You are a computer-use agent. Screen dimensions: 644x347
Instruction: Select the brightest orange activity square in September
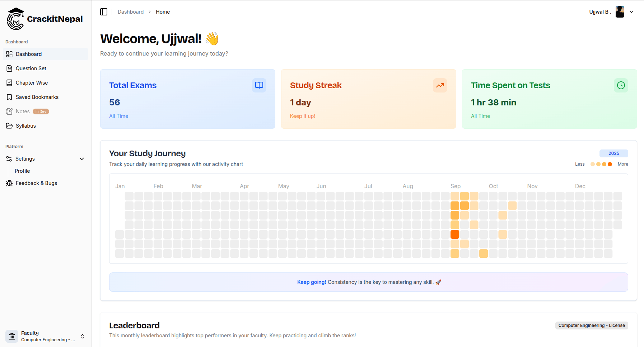pos(455,234)
